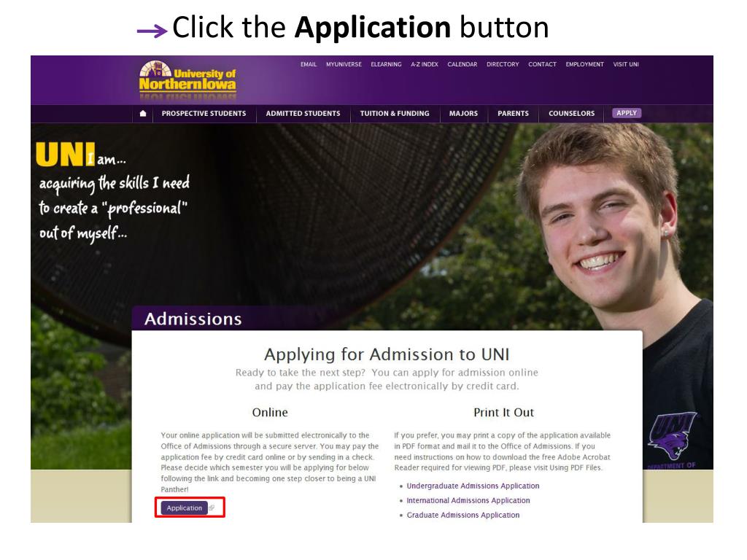Open the Graduate Admissions Application link

pos(462,516)
